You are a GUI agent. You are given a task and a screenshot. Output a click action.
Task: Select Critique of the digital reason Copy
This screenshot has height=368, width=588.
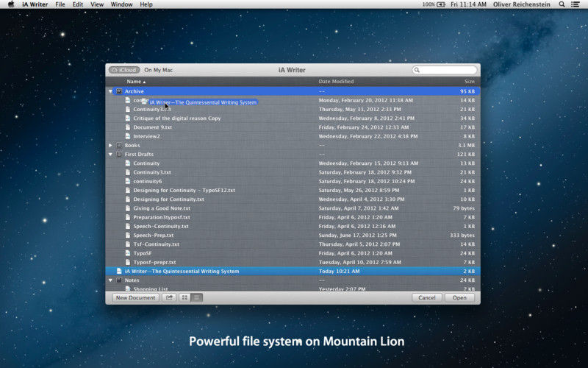[177, 118]
